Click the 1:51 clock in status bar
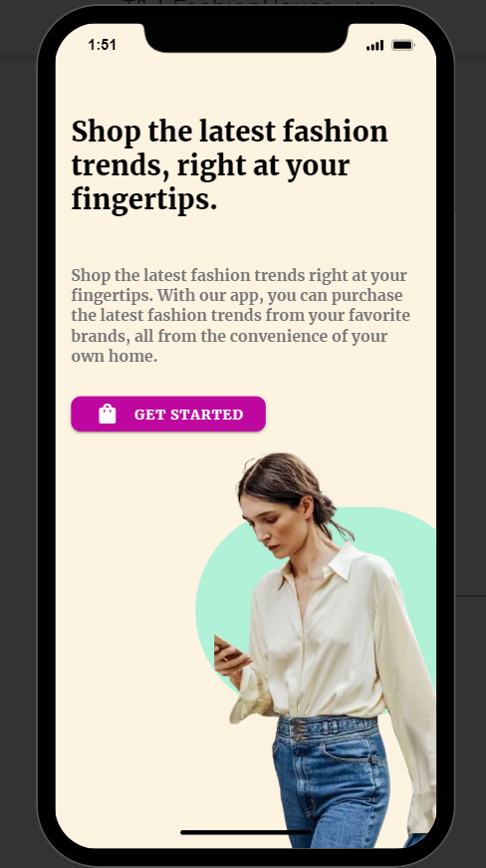This screenshot has width=486, height=868. (x=102, y=45)
